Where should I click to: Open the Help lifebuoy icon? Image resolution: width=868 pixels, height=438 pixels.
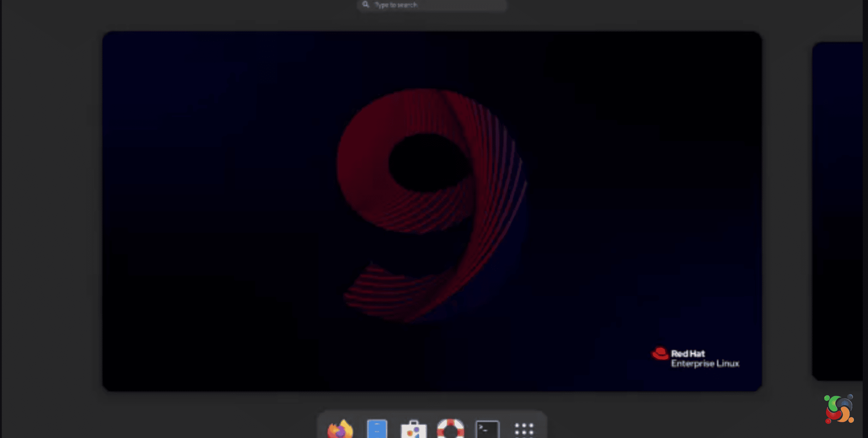point(450,428)
